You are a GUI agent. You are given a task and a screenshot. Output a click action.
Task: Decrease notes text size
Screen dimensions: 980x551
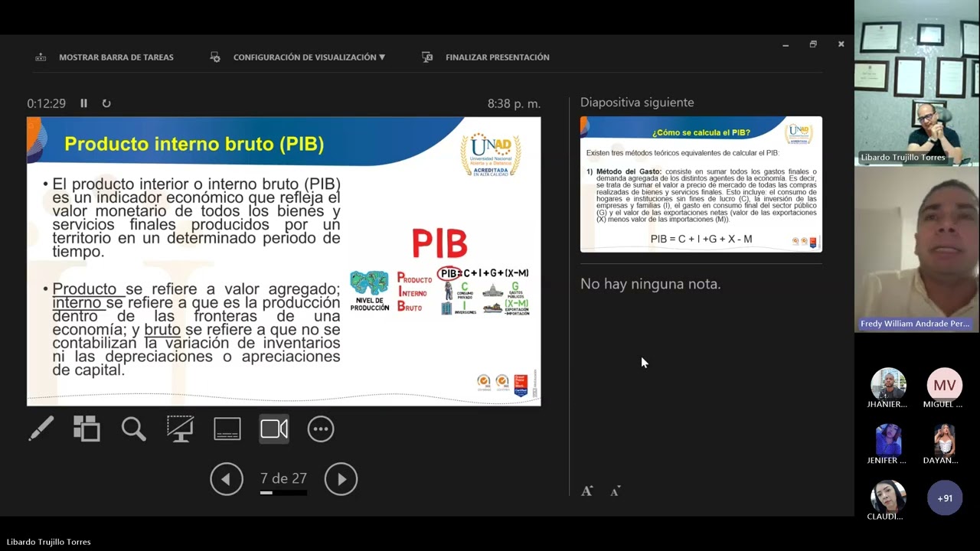(615, 491)
